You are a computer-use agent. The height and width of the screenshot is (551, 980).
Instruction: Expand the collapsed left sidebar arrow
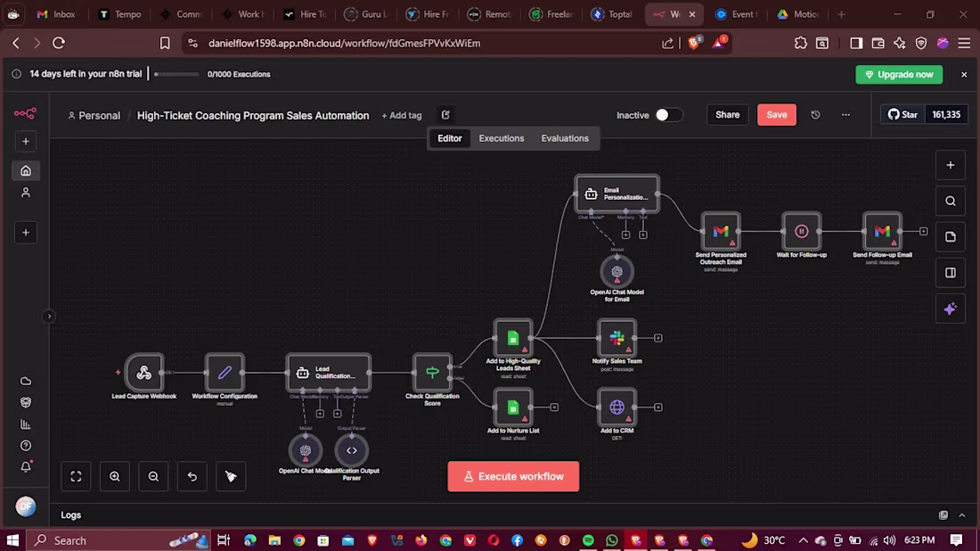click(49, 317)
